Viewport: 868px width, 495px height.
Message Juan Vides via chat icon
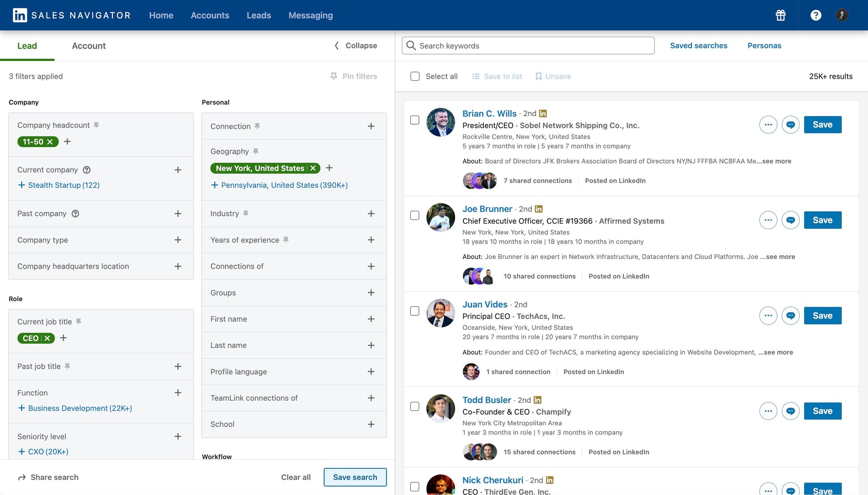click(x=791, y=316)
